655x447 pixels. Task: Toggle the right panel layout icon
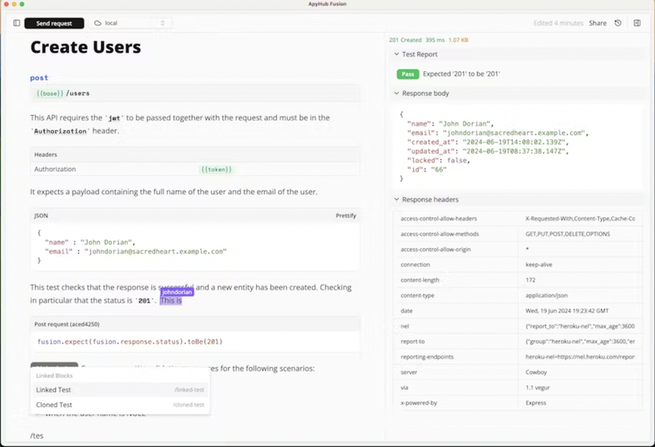[637, 23]
